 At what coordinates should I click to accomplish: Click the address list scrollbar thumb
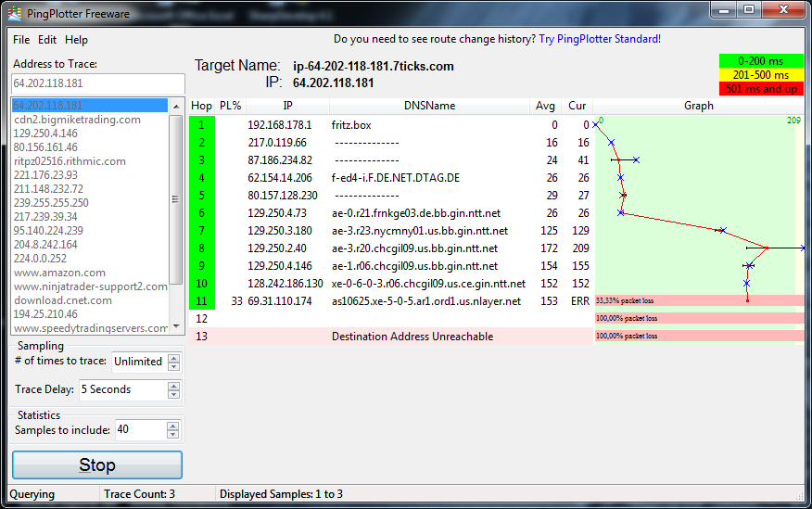click(x=176, y=199)
